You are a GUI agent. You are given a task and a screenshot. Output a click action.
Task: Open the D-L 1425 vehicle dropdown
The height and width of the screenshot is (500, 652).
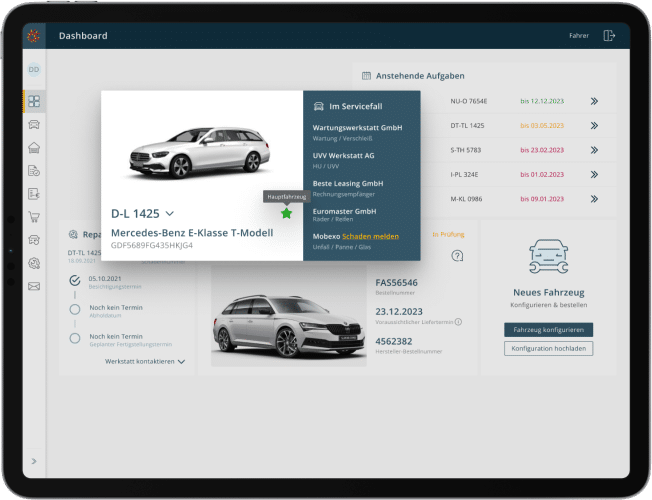pyautogui.click(x=169, y=213)
